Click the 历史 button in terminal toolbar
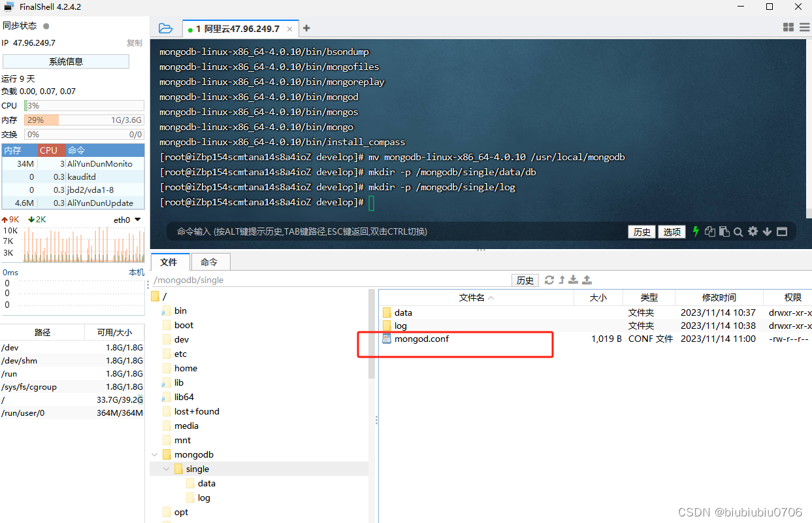This screenshot has height=523, width=812. click(641, 231)
